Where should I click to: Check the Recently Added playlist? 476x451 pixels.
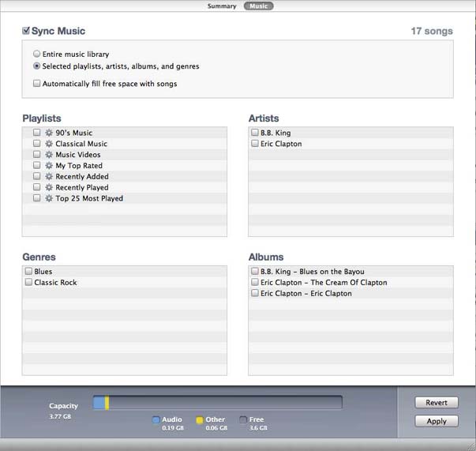(x=36, y=176)
